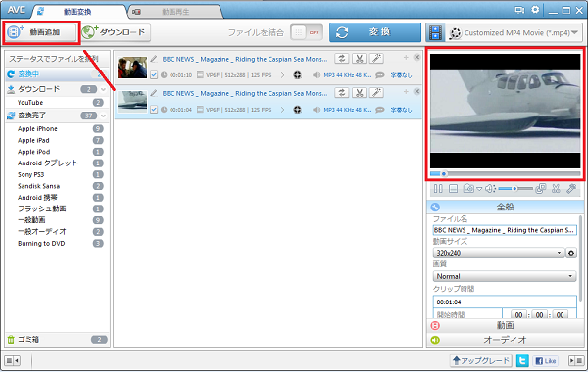Choose subtitle 字幕なし on first row
This screenshot has width=588, height=372.
click(x=401, y=75)
